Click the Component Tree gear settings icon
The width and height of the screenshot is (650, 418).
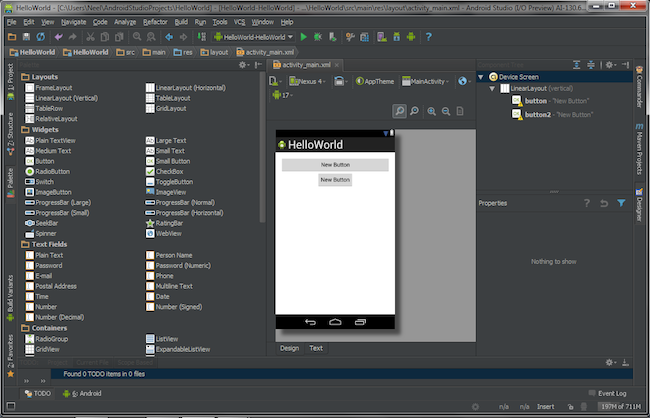point(611,65)
